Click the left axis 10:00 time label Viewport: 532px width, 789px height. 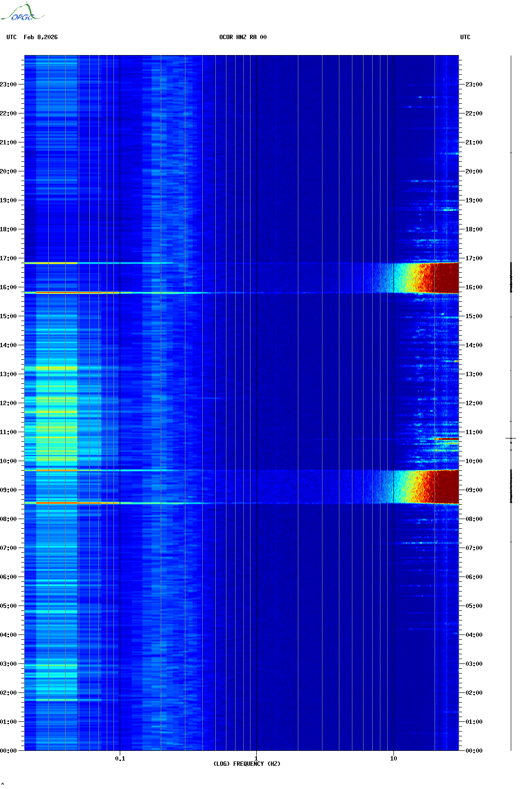8,461
